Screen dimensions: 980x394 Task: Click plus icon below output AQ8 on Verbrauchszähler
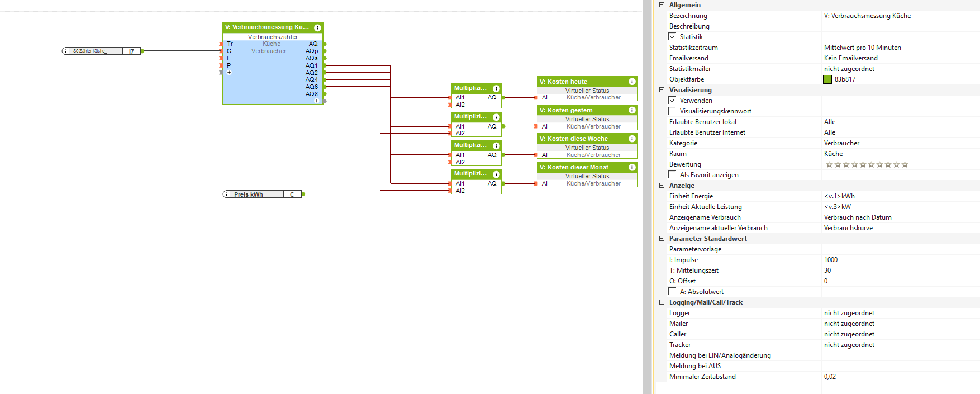pos(317,101)
